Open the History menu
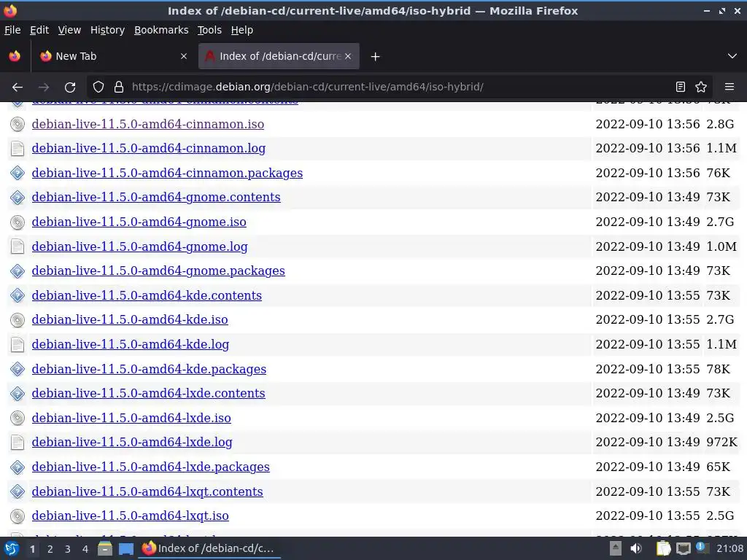The height and width of the screenshot is (560, 747). (107, 30)
